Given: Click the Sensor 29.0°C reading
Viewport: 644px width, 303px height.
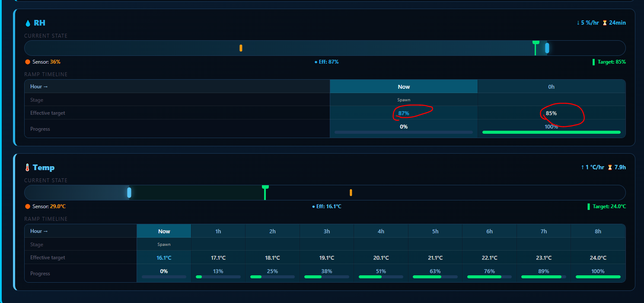Looking at the screenshot, I should coord(49,206).
